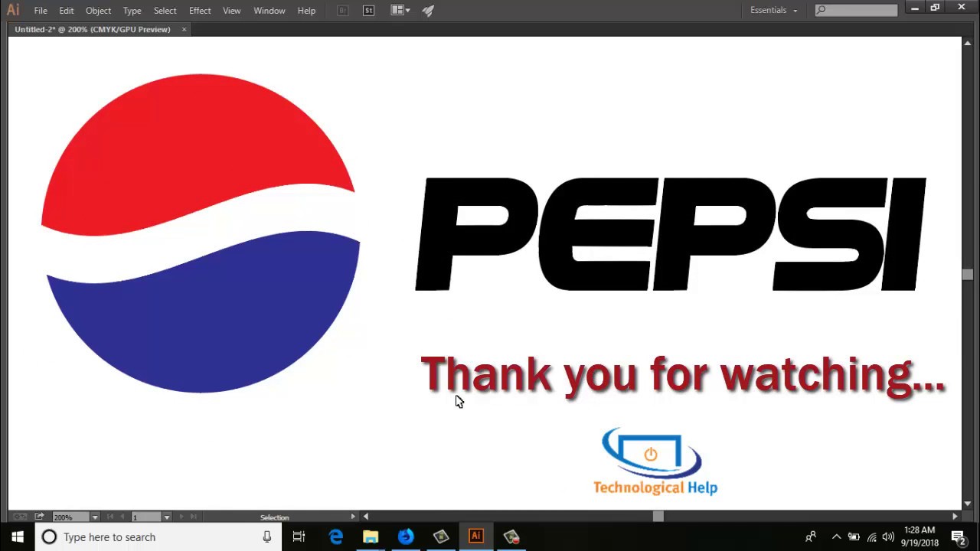Open the Window menu
Screen dimensions: 980x551
[269, 11]
